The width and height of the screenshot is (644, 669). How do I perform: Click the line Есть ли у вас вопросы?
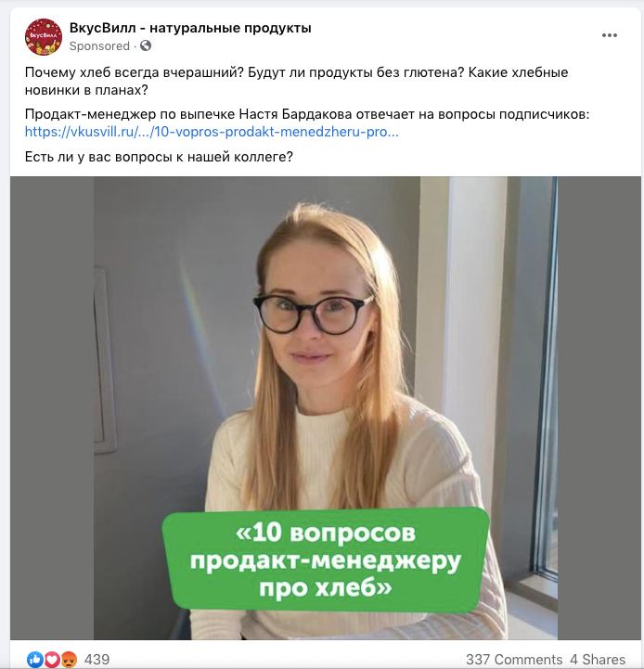point(159,157)
